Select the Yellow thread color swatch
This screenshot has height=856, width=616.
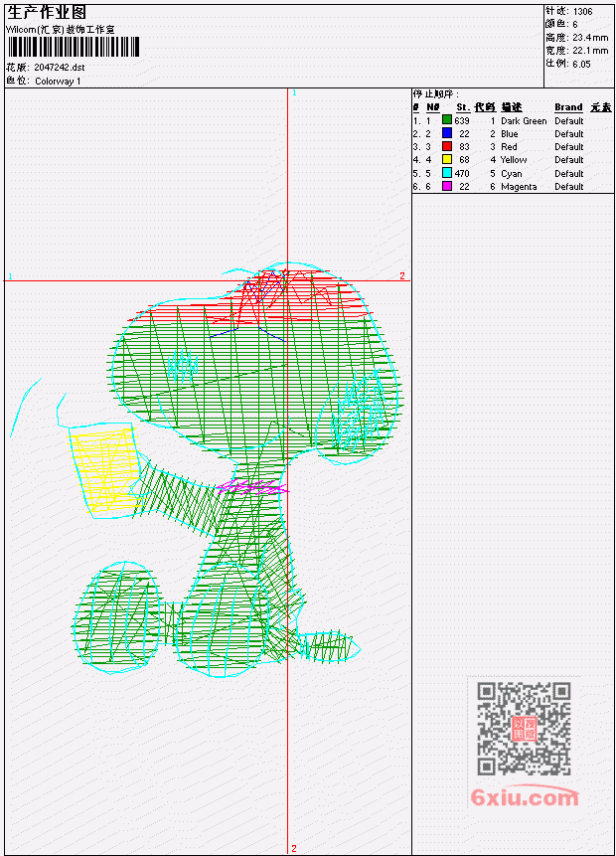[447, 159]
